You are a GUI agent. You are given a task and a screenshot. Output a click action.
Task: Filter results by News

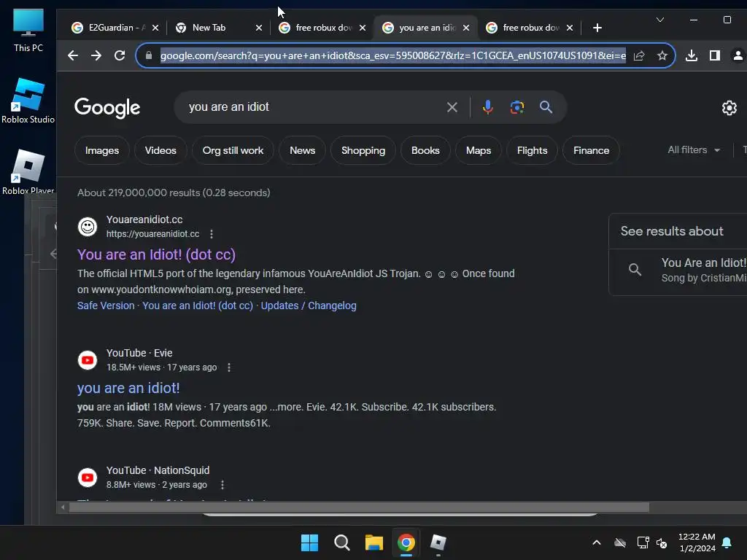coord(303,150)
